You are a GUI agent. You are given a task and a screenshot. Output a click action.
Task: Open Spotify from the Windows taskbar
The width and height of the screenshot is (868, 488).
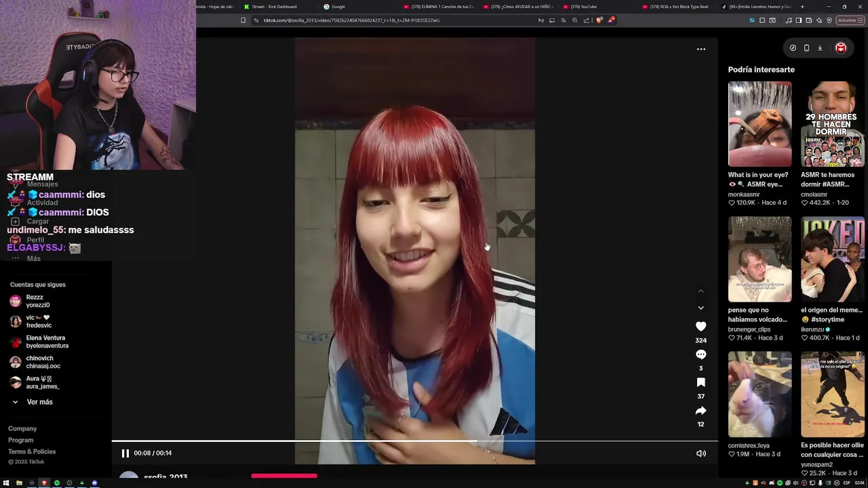tap(57, 483)
